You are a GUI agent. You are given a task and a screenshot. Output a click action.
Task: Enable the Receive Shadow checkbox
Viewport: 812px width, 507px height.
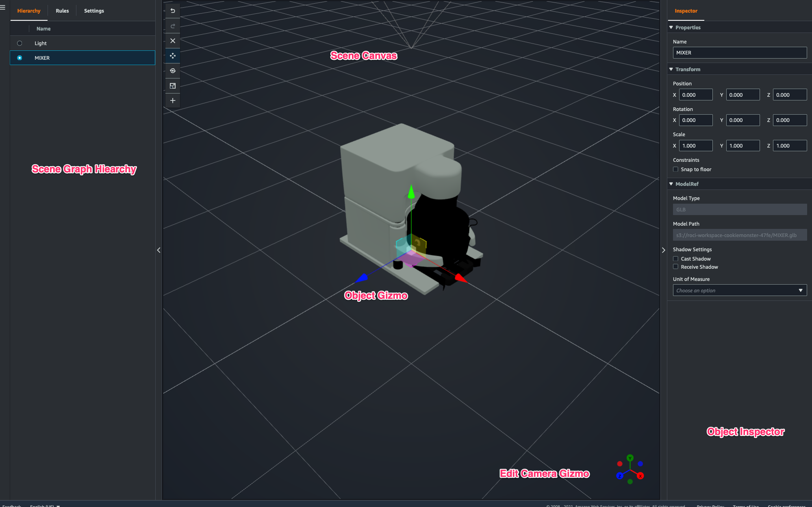(x=675, y=267)
